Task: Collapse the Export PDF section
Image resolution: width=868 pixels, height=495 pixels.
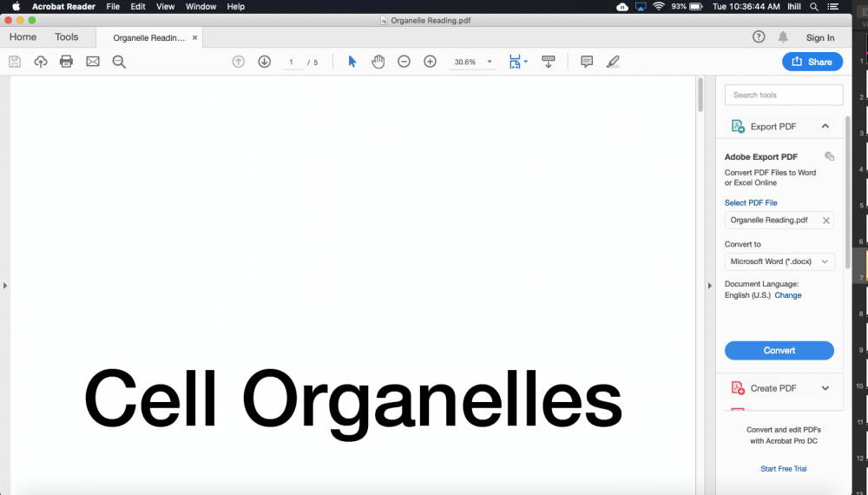Action: coord(825,126)
